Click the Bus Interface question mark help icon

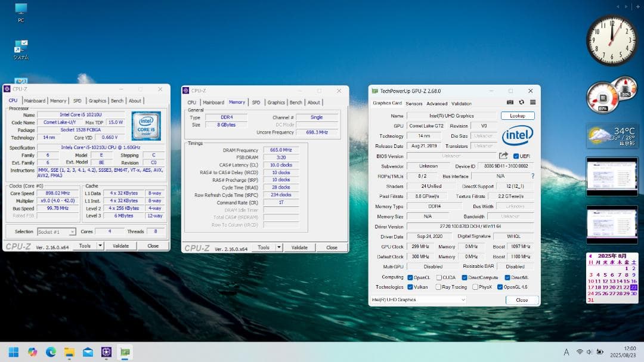point(532,176)
